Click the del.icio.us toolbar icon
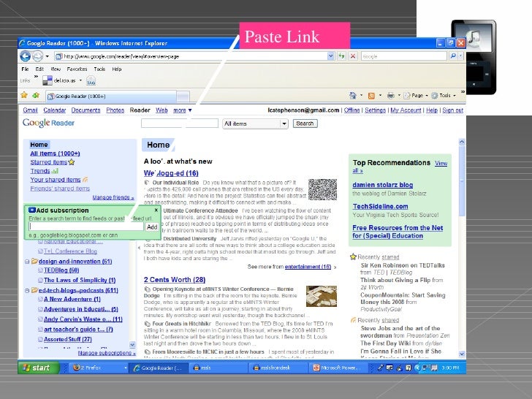 point(47,80)
